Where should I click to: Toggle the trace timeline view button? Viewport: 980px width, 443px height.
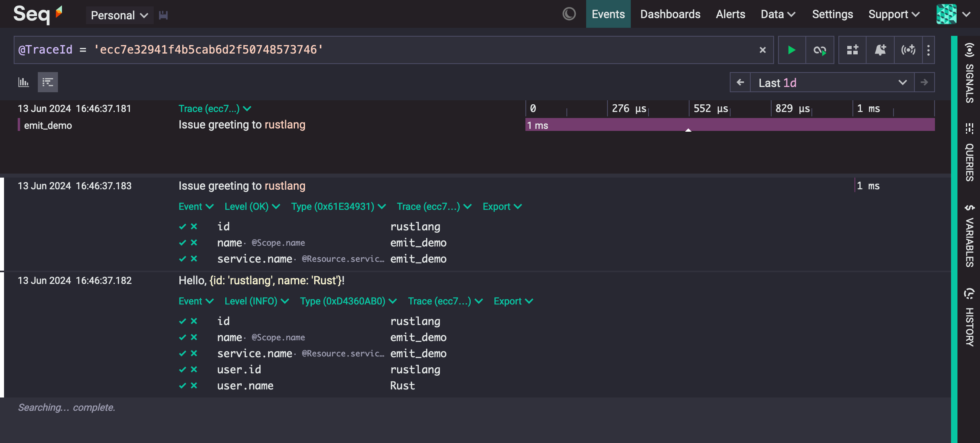(48, 82)
